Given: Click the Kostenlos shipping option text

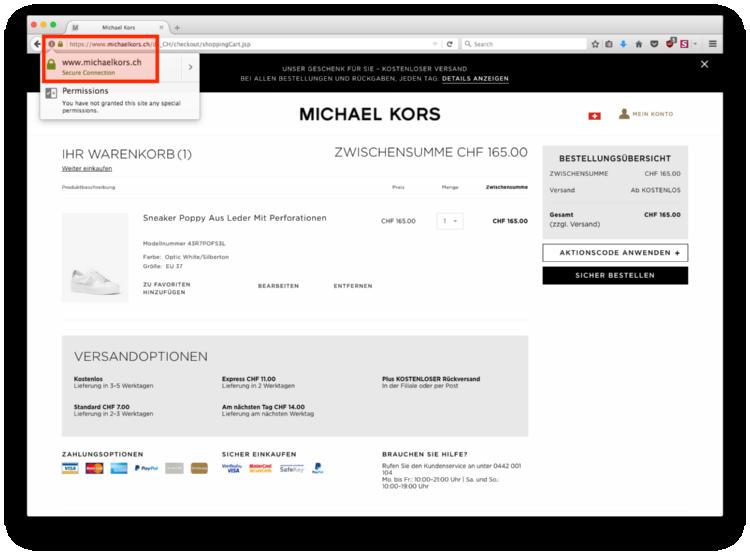Looking at the screenshot, I should pos(88,379).
